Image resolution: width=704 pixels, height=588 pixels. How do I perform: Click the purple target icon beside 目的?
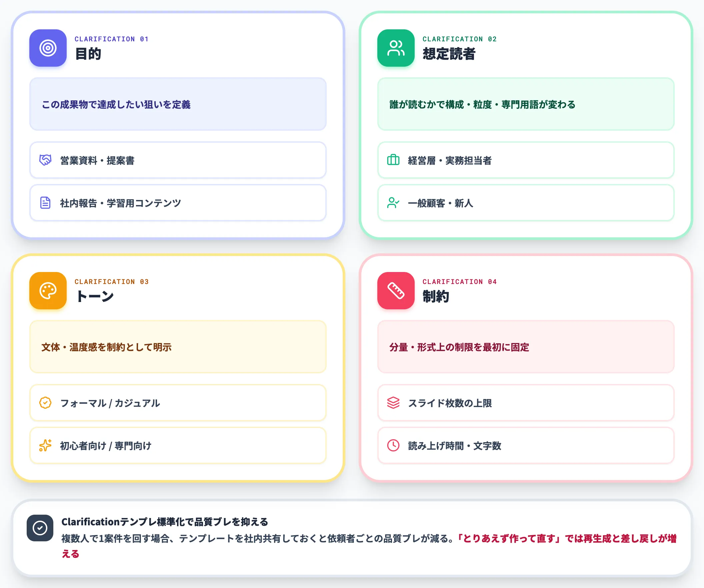click(48, 48)
